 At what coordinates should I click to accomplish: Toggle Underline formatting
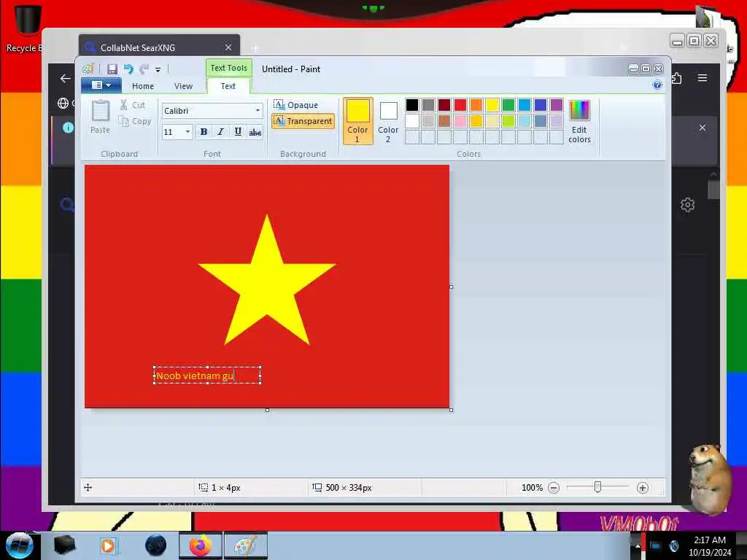click(238, 132)
